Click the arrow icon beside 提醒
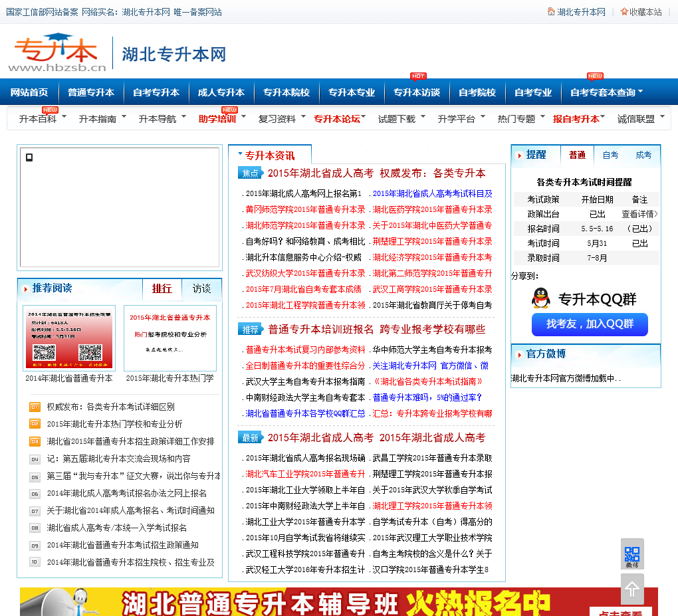This screenshot has width=678, height=616. click(x=519, y=155)
